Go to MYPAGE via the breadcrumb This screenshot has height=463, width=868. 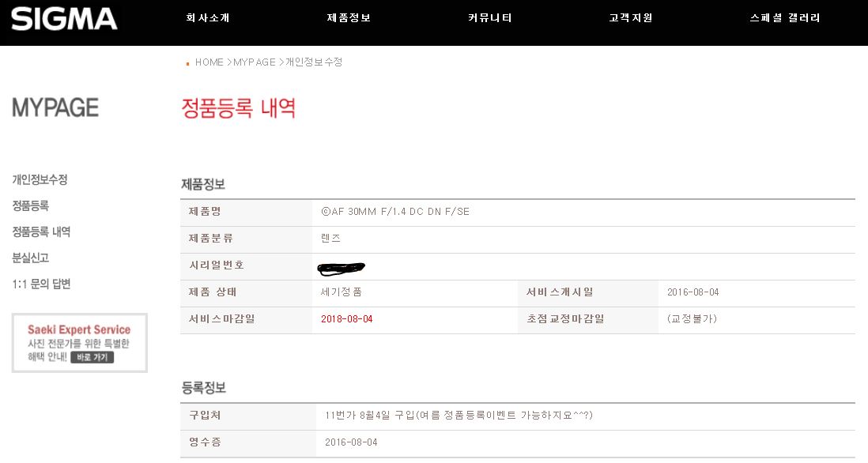pos(255,62)
